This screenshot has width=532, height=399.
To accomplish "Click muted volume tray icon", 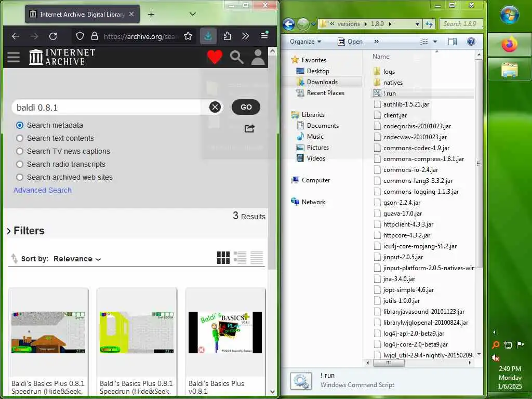I will click(495, 357).
